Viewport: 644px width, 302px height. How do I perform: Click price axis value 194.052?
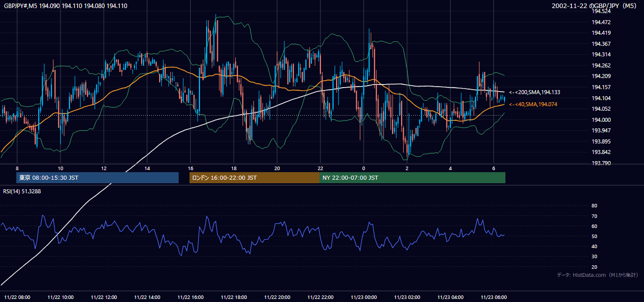coord(601,109)
